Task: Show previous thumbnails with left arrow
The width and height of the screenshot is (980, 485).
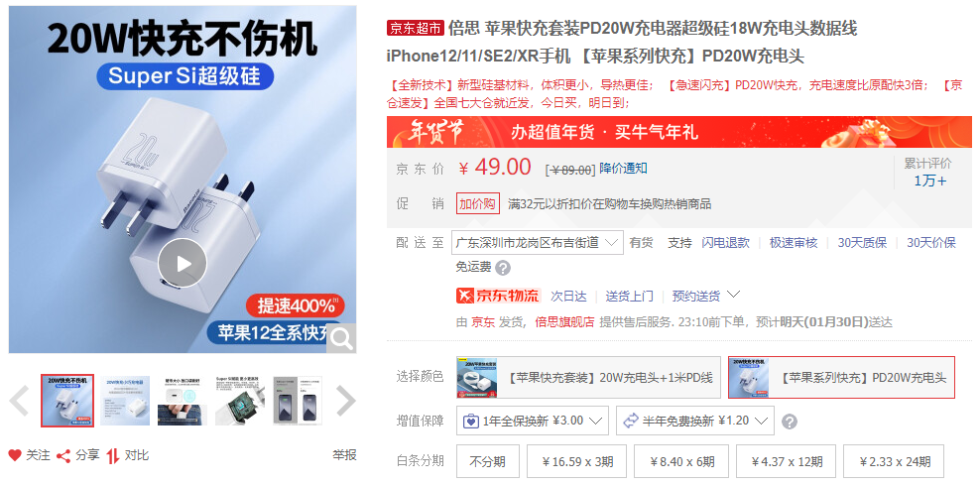Action: (20, 401)
